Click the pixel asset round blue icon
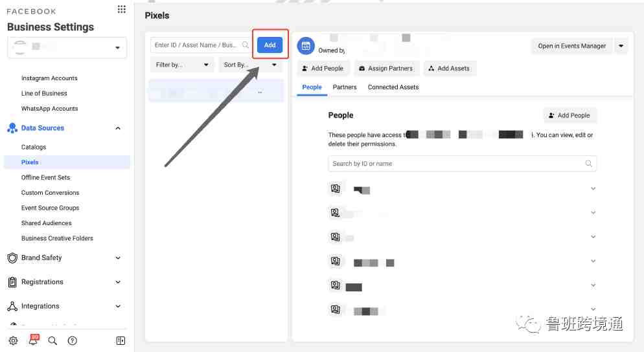This screenshot has width=644, height=352. pyautogui.click(x=306, y=46)
